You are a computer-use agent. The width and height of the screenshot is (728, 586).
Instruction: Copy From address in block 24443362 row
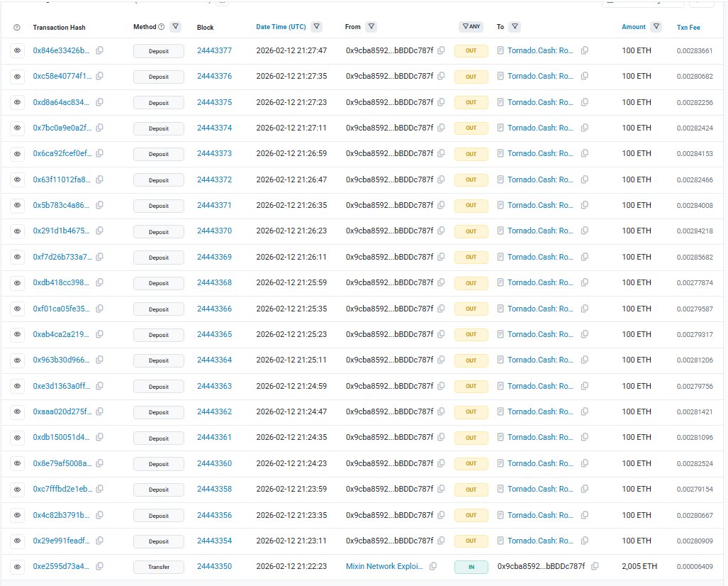tap(441, 411)
